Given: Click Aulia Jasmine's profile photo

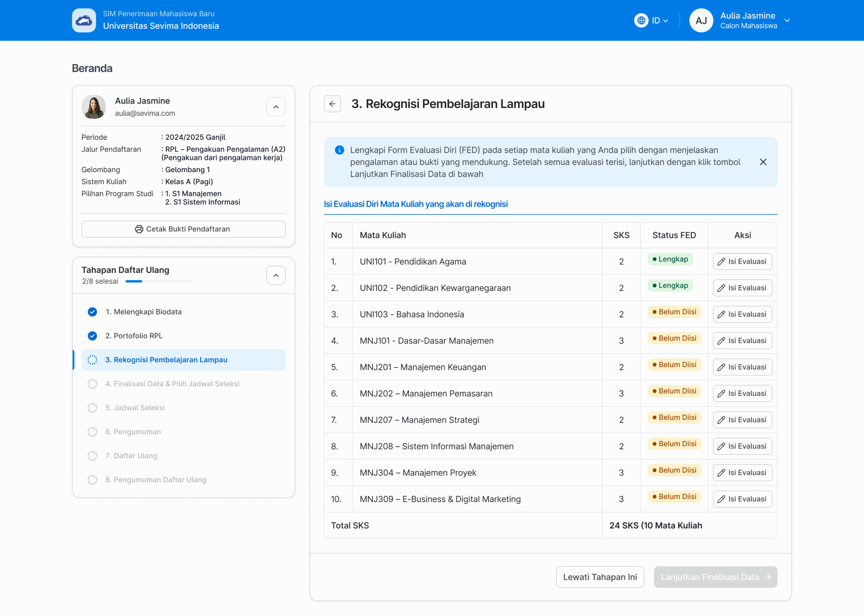Looking at the screenshot, I should point(93,107).
